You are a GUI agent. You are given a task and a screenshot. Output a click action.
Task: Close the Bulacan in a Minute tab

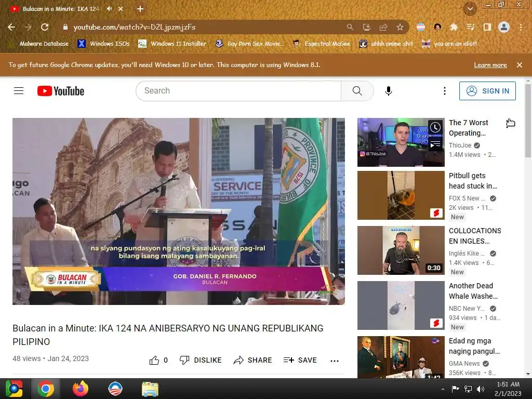(x=121, y=9)
